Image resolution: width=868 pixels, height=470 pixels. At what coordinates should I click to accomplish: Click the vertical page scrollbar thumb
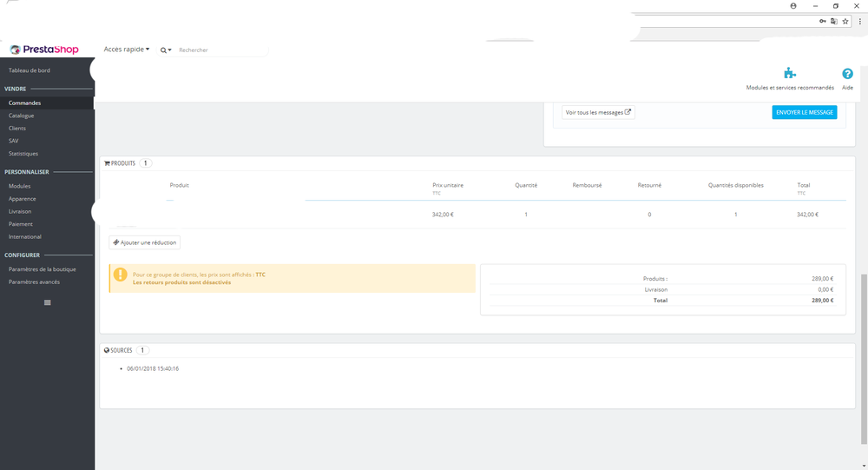coord(865,359)
